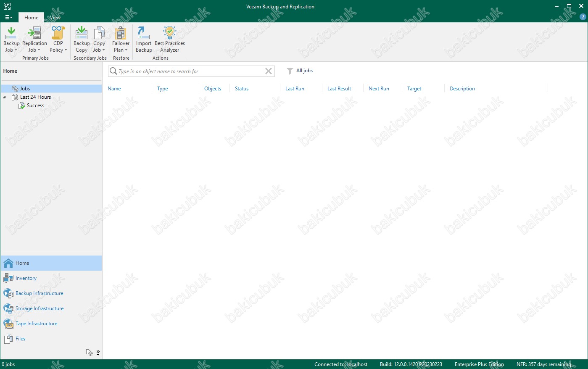Open the main hamburger menu
This screenshot has height=369, width=588.
tap(8, 18)
